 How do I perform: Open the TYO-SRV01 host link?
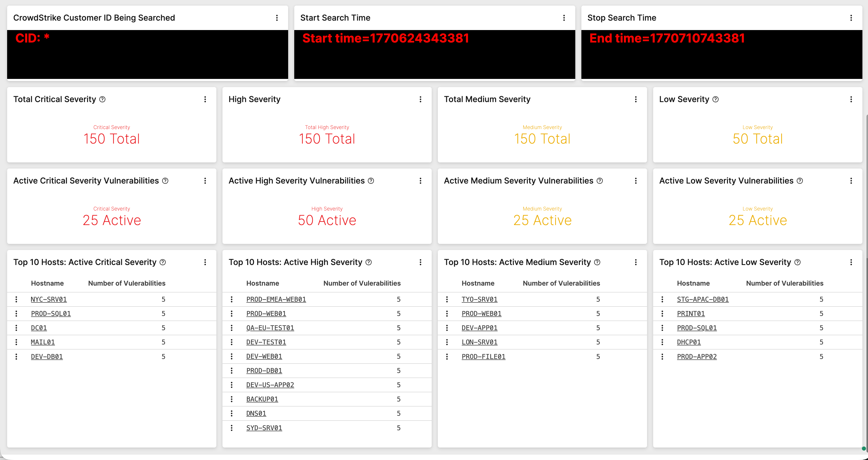pos(480,299)
